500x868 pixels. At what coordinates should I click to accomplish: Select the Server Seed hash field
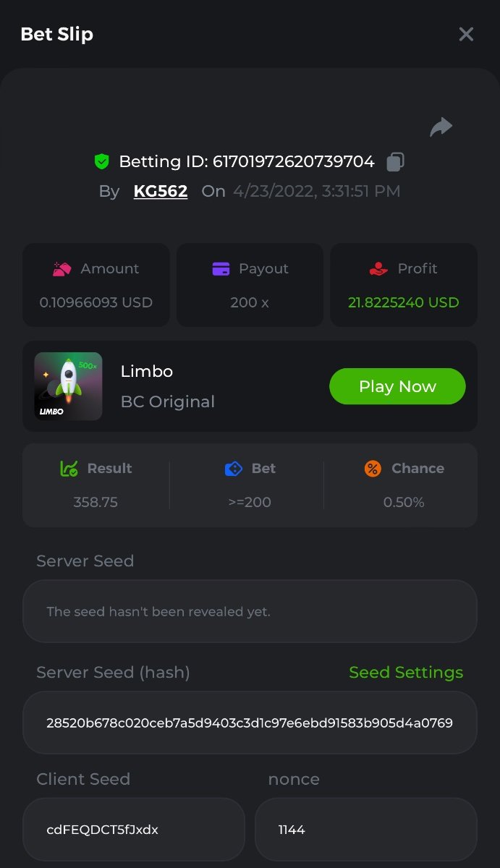click(x=250, y=723)
